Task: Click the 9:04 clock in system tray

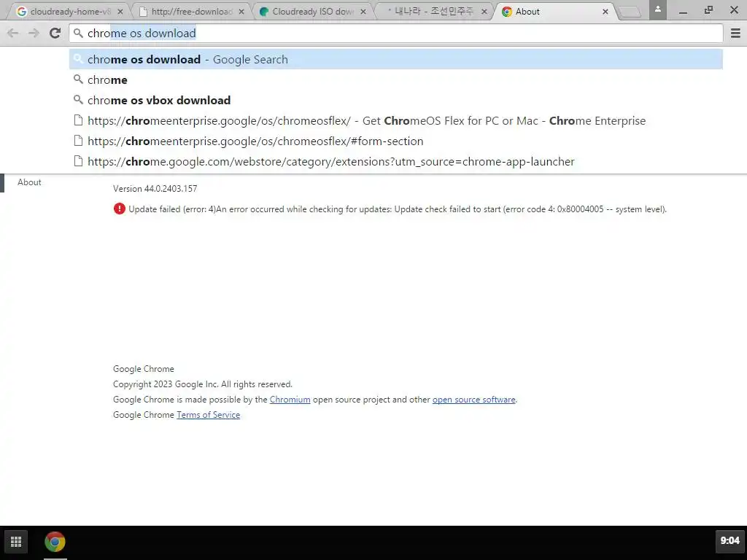Action: point(729,541)
